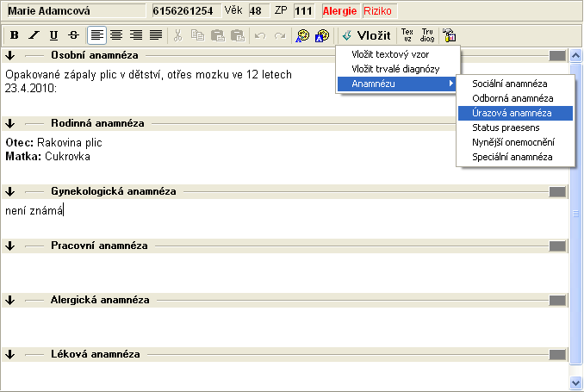Screen dimensions: 584x392
Task: Select Urazová anamnéza from submenu
Action: (511, 112)
